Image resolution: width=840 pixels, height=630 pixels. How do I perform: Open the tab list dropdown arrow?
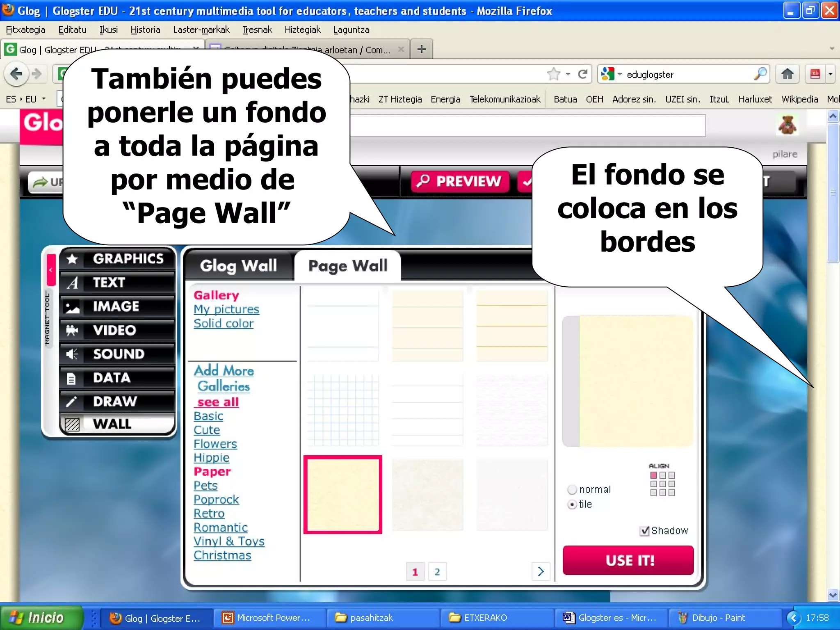coord(832,49)
